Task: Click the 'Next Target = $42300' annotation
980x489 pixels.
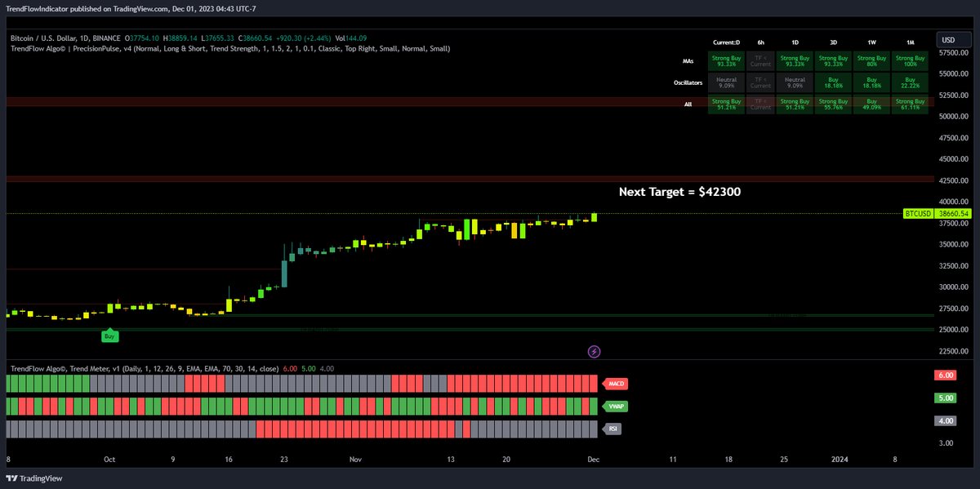Action: tap(680, 192)
